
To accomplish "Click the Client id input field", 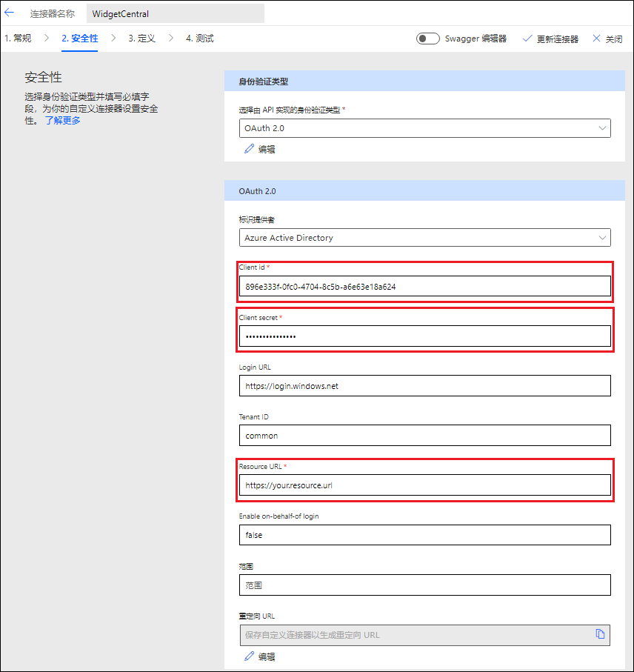I will click(x=424, y=286).
